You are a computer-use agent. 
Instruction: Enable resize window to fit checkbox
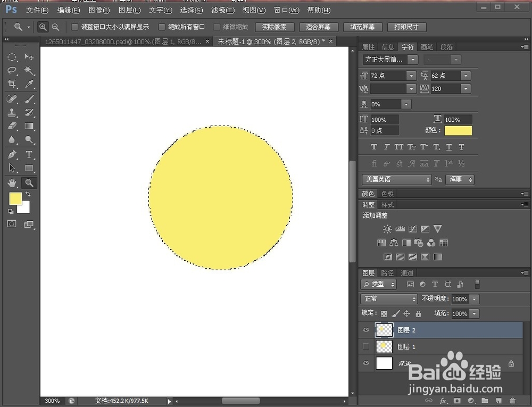click(x=74, y=27)
